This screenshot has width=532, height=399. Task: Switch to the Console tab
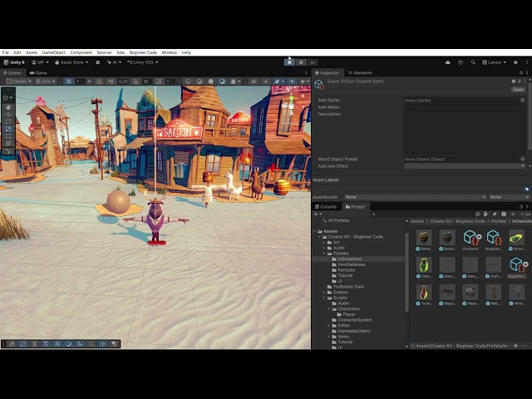(326, 206)
